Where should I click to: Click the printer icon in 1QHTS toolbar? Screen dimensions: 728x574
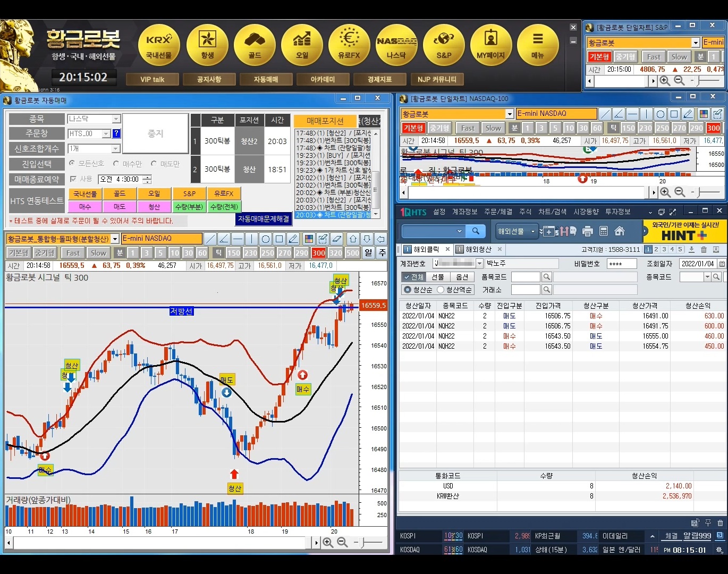588,231
